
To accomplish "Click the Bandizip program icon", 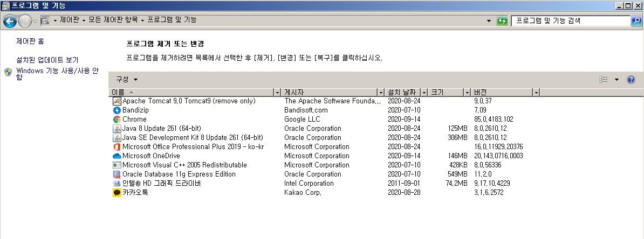I will pos(117,110).
